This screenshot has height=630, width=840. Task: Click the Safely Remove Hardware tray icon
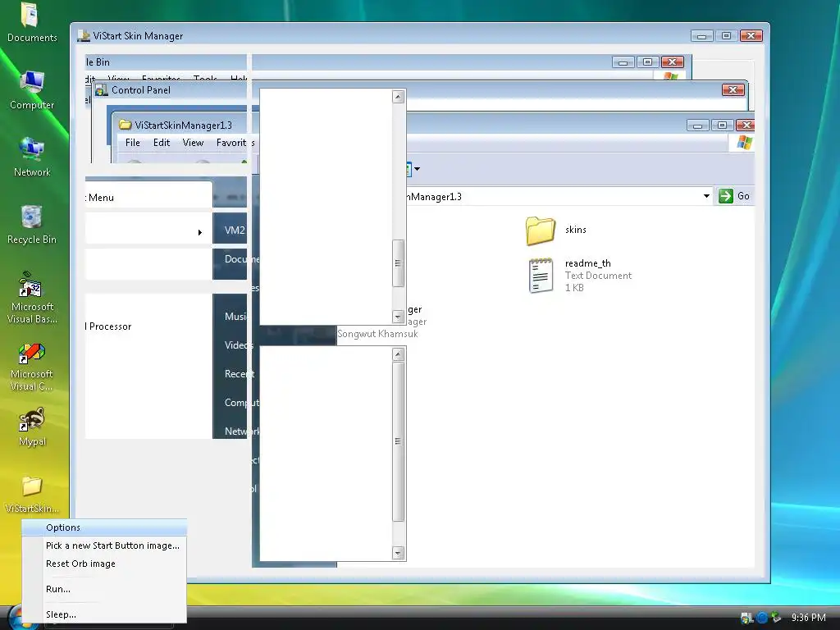pos(776,618)
